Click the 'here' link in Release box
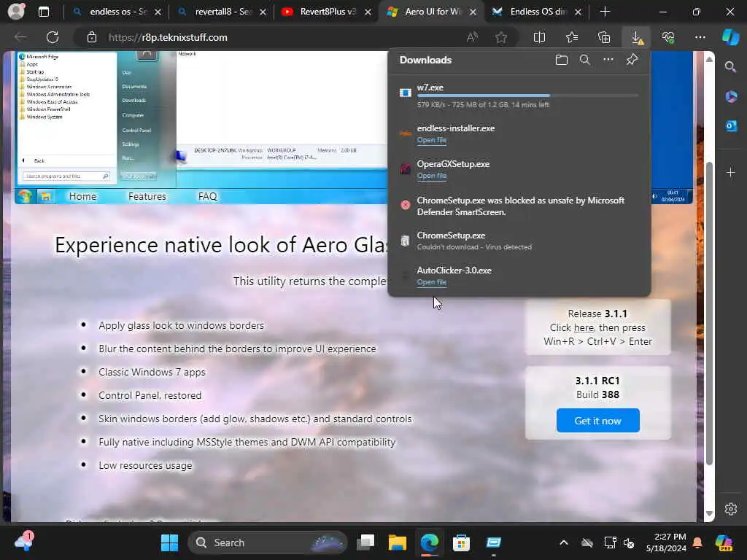The width and height of the screenshot is (747, 560). pos(584,327)
